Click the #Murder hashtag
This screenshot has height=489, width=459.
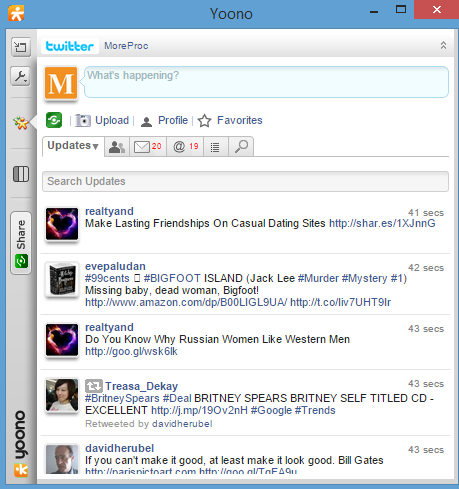pos(318,278)
